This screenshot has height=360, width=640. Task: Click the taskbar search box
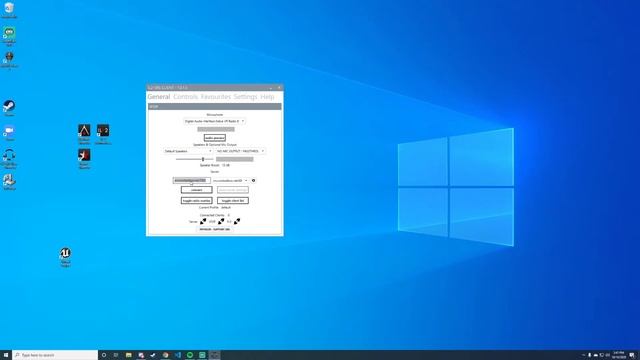click(x=55, y=355)
